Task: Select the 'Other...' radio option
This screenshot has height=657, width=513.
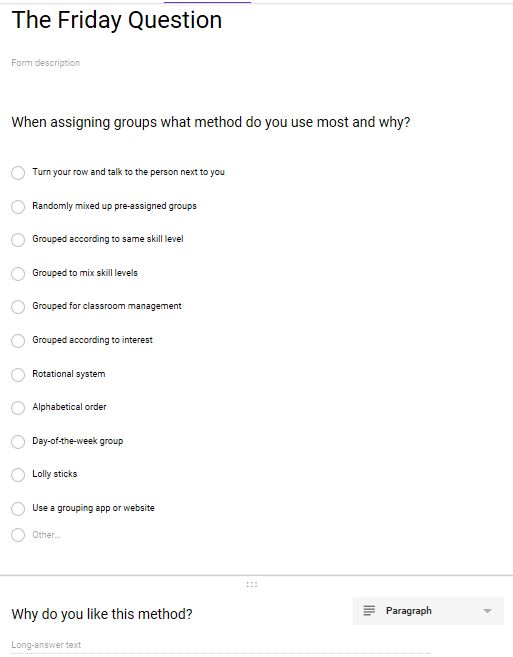Action: pos(18,535)
